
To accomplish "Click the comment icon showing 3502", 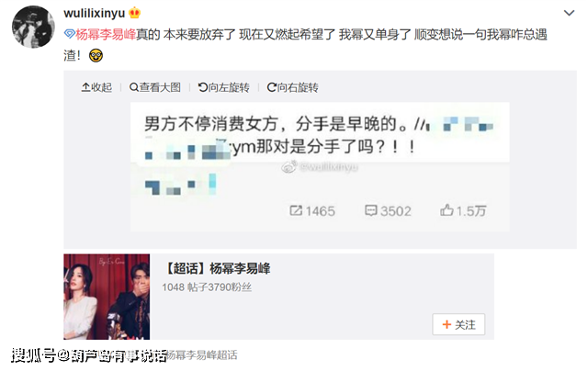I will pos(371,210).
